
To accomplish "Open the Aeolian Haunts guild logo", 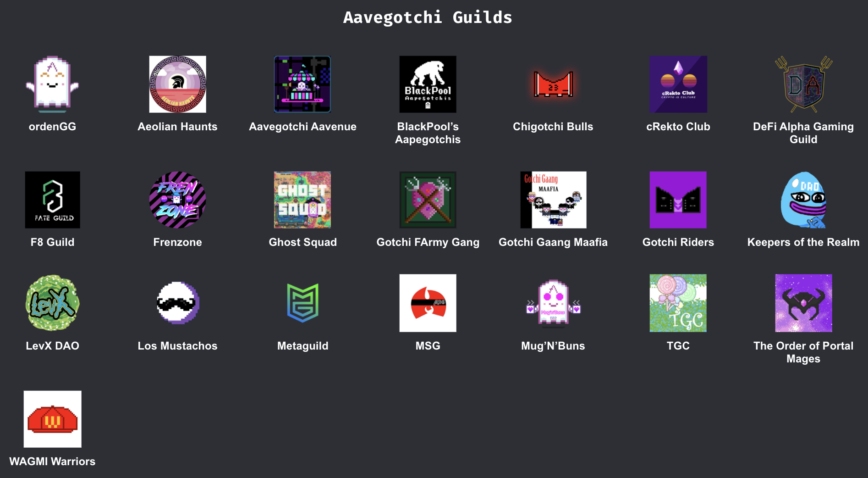I will [x=177, y=84].
